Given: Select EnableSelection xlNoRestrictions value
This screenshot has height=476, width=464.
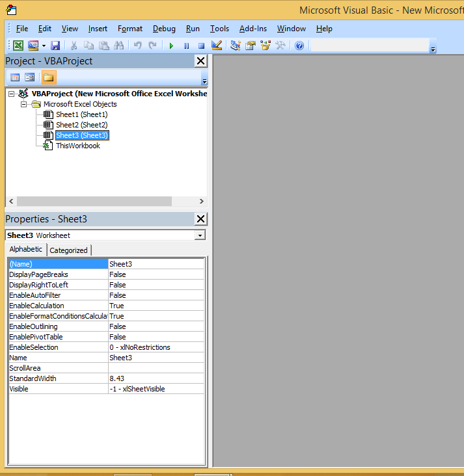Looking at the screenshot, I should [x=156, y=347].
